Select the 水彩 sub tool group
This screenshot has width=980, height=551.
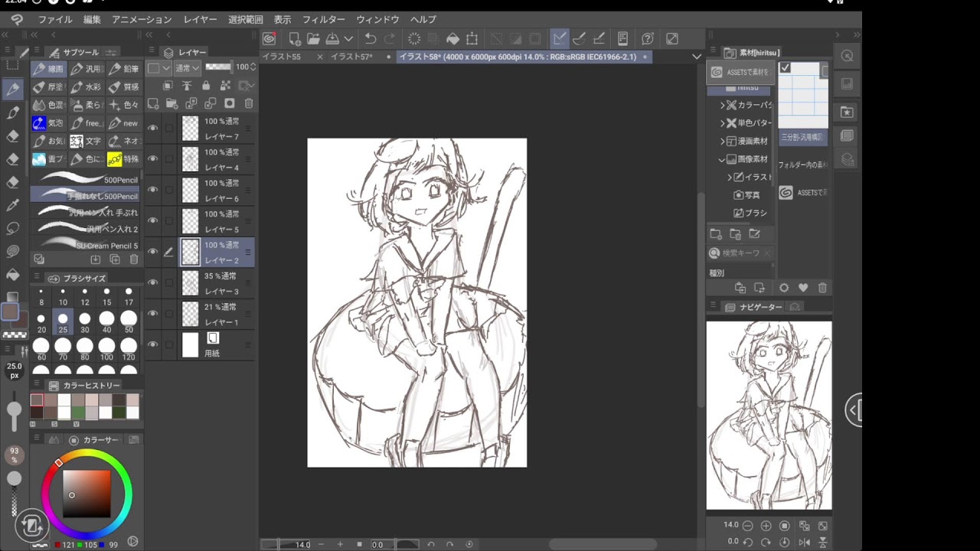[86, 87]
